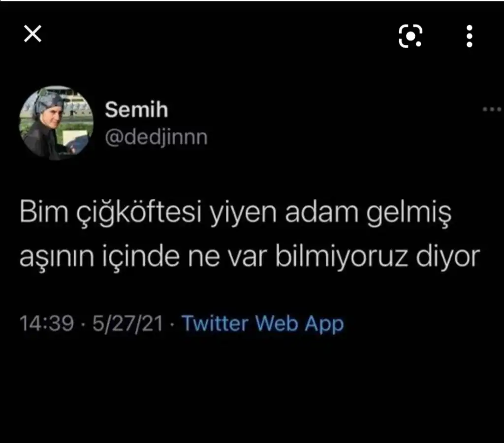Tap the tweet line starting "Bim çiğköftesi"
The width and height of the screenshot is (504, 443).
tap(235, 213)
